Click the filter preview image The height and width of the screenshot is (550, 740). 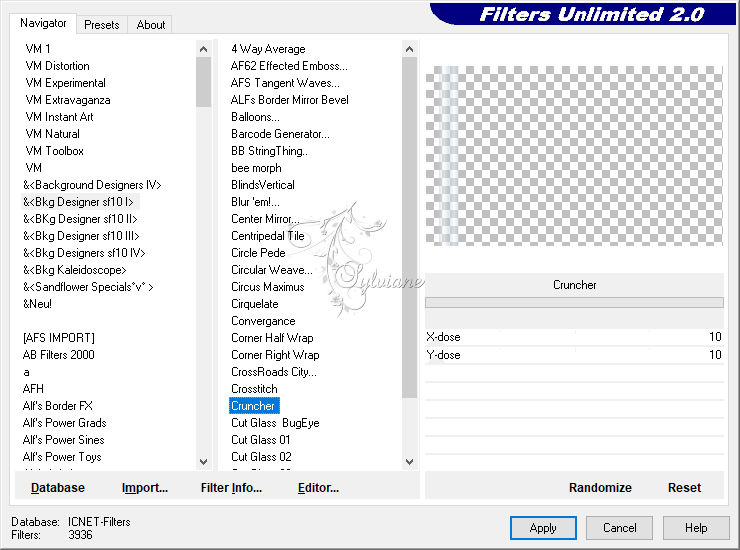coord(574,156)
